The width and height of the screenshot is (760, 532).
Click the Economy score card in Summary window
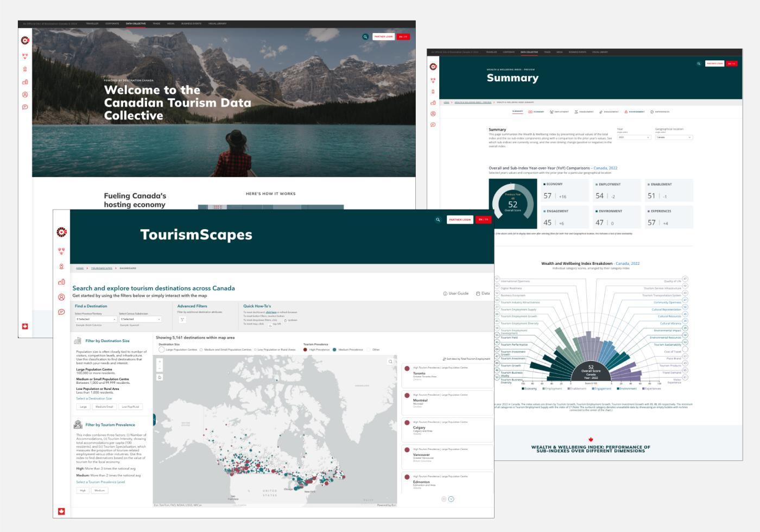565,191
